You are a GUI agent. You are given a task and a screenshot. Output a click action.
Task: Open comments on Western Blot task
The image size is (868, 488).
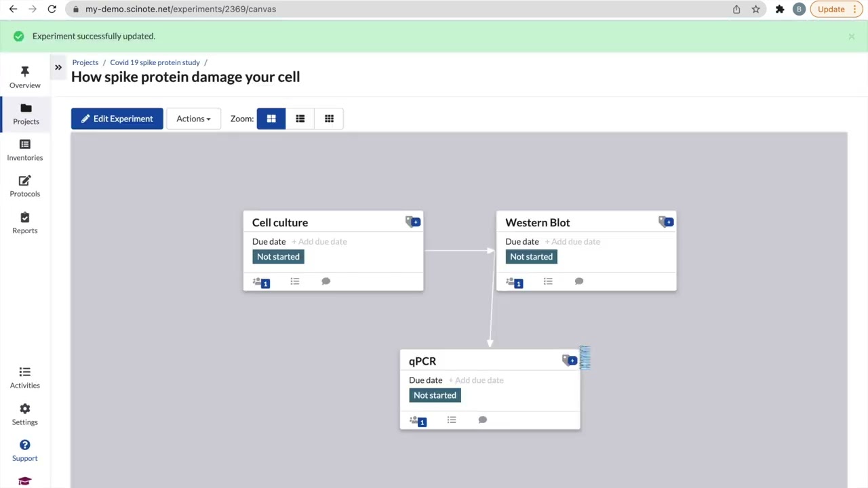(x=579, y=281)
